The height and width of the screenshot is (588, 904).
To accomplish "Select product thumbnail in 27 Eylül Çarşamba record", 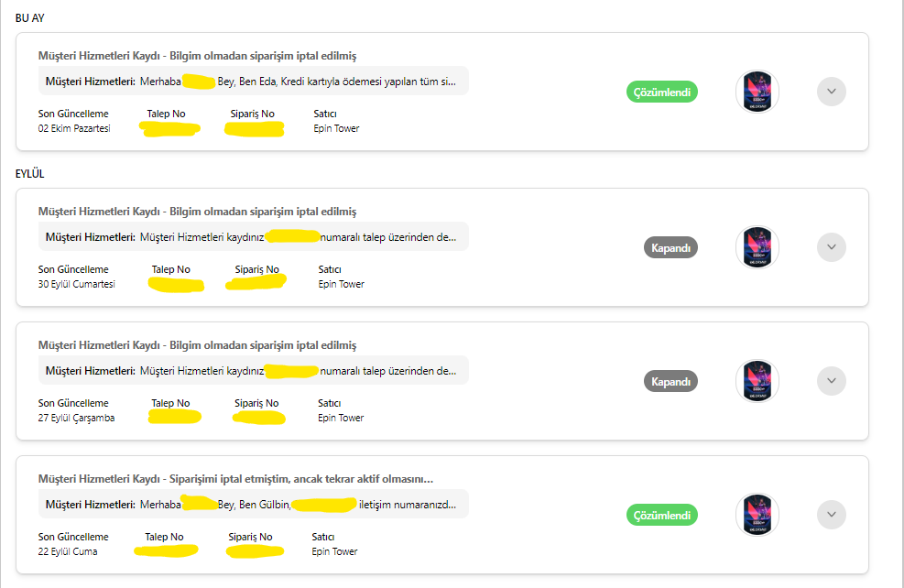I will [x=757, y=381].
